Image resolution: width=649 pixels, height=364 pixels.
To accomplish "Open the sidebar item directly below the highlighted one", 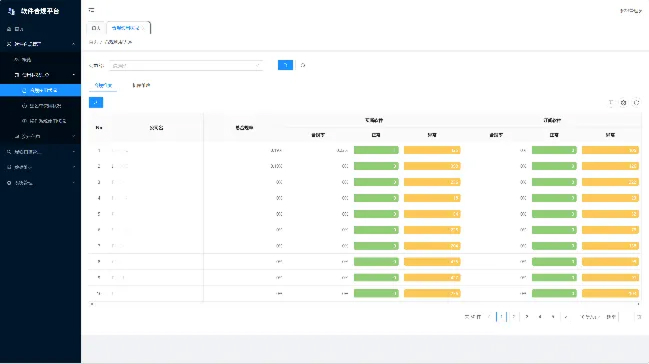I will [41, 106].
